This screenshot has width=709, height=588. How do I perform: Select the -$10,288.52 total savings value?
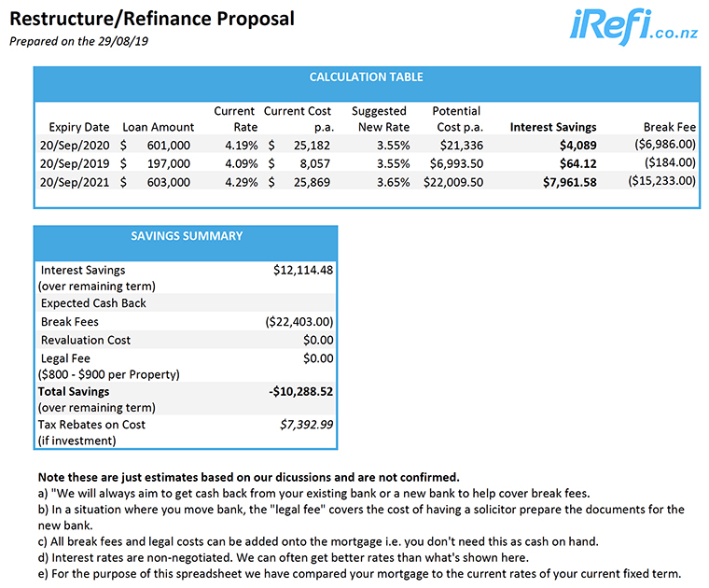pos(300,391)
